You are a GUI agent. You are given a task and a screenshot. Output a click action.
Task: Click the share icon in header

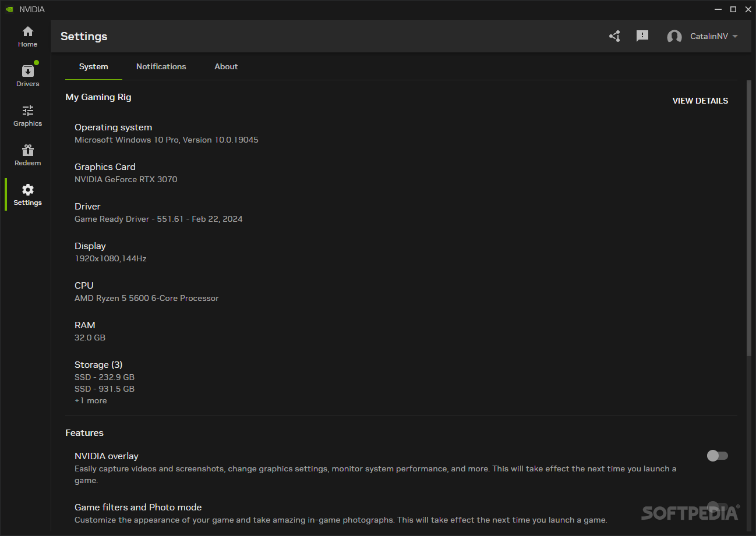click(x=614, y=36)
